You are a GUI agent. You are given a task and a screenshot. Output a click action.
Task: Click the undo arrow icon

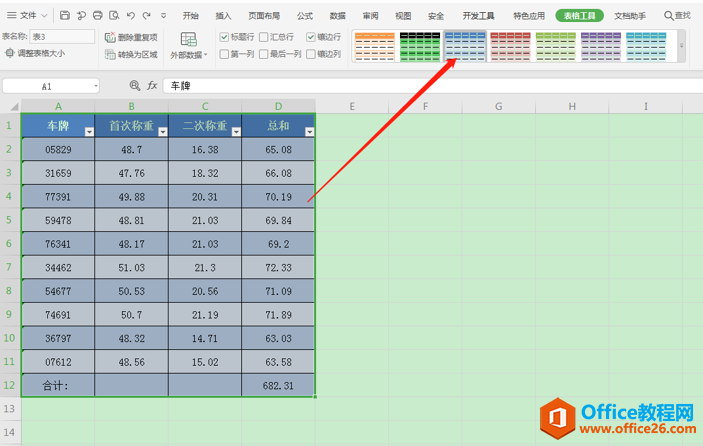130,16
